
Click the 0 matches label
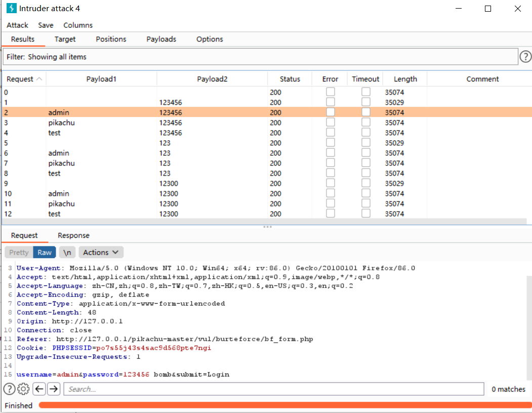click(x=508, y=389)
